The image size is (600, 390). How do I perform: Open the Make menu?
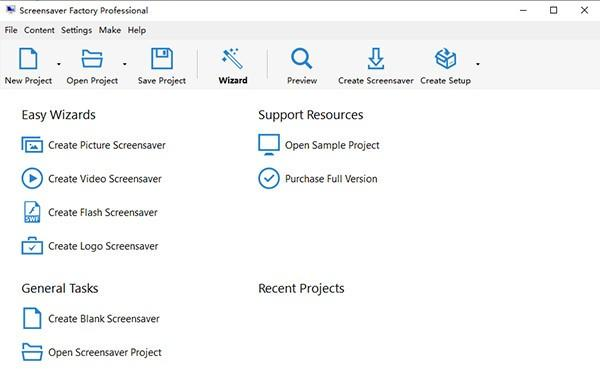(x=110, y=30)
